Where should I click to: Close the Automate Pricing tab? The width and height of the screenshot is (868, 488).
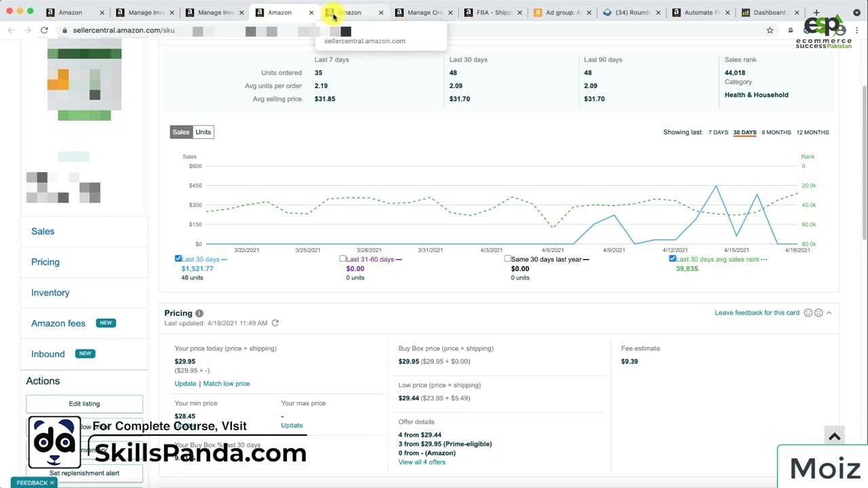click(728, 12)
